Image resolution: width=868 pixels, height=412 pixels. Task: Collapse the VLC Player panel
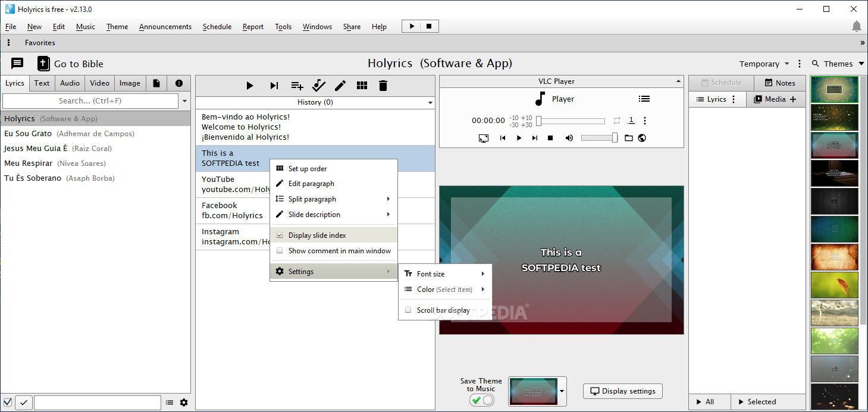tap(678, 81)
